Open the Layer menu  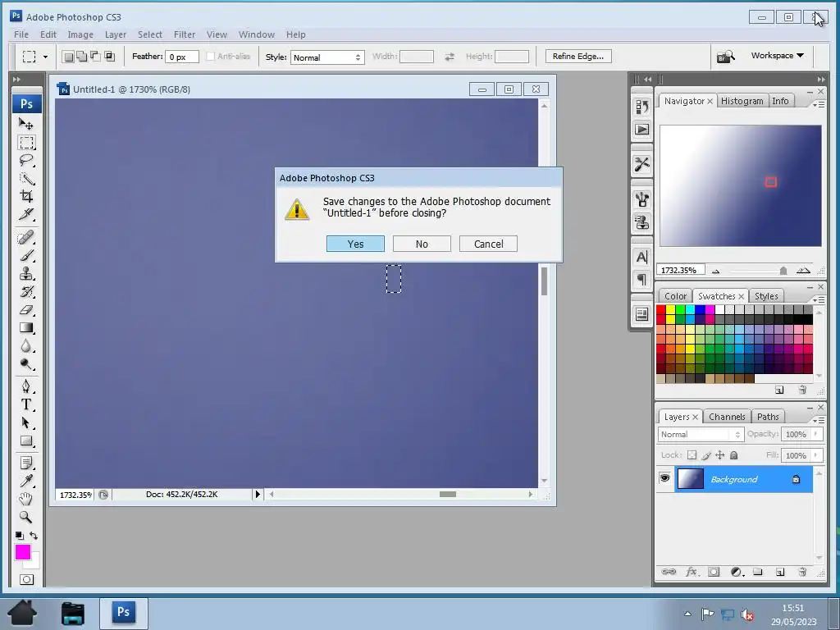click(115, 34)
